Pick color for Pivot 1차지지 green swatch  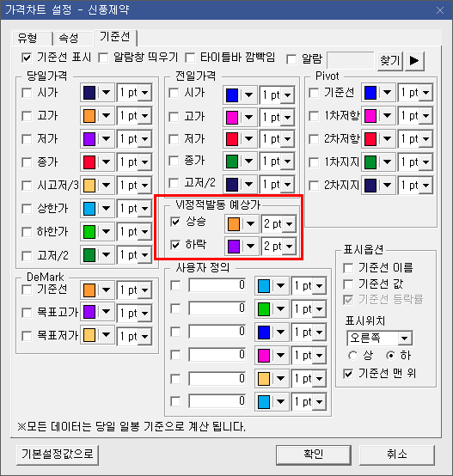coord(370,162)
